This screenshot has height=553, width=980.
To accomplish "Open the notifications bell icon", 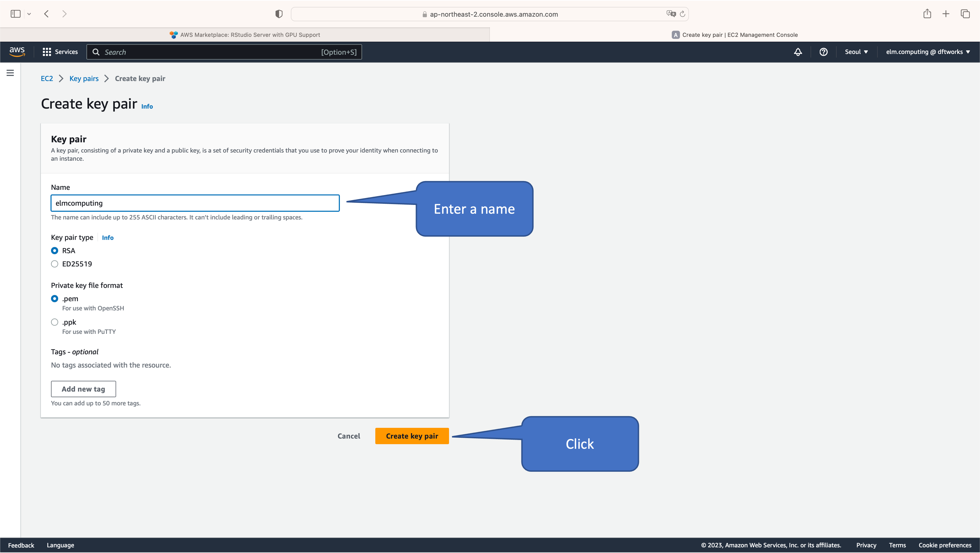I will (x=798, y=52).
